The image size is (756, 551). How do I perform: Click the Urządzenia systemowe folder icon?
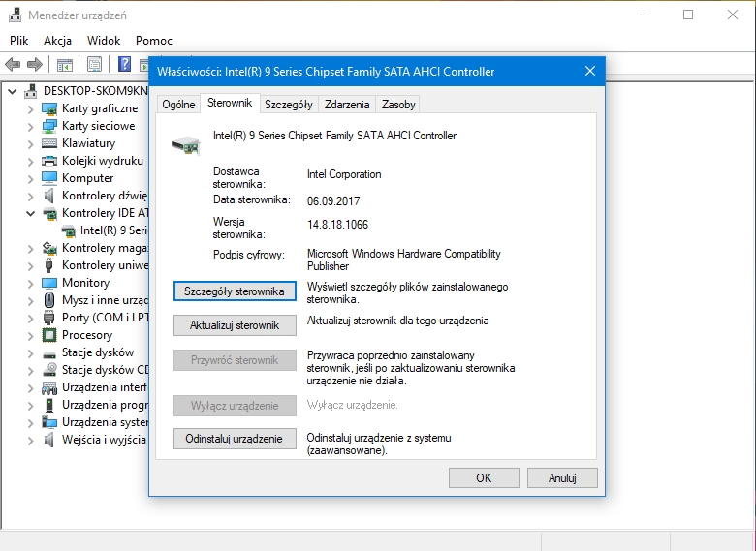coord(49,422)
